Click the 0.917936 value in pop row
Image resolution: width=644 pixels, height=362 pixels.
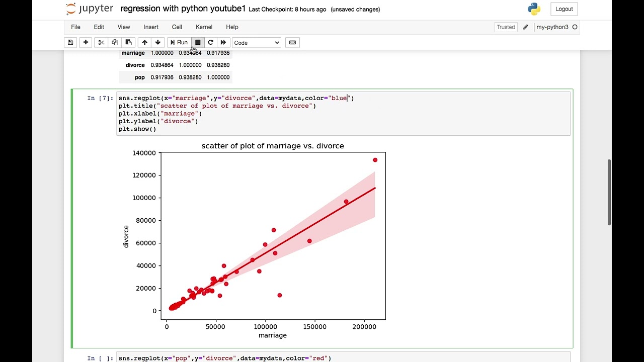click(x=162, y=77)
